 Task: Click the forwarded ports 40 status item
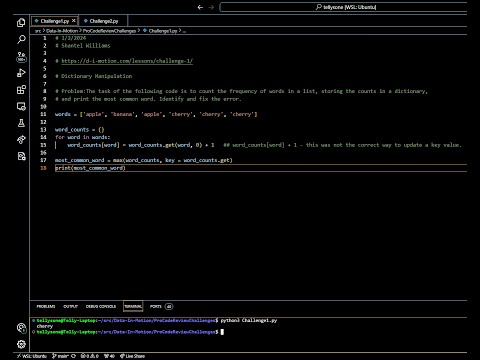click(x=109, y=356)
